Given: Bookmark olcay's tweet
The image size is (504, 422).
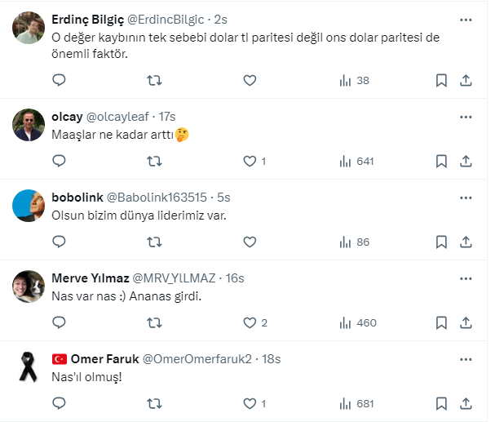Looking at the screenshot, I should (441, 161).
